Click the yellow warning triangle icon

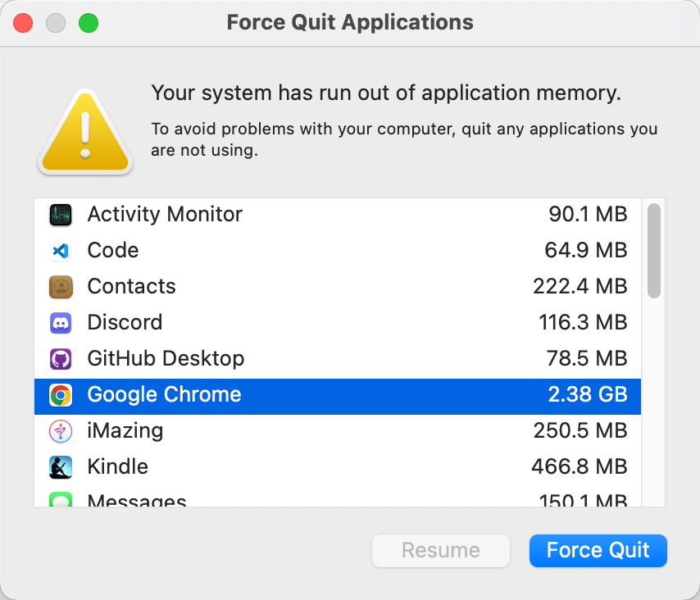(x=85, y=131)
